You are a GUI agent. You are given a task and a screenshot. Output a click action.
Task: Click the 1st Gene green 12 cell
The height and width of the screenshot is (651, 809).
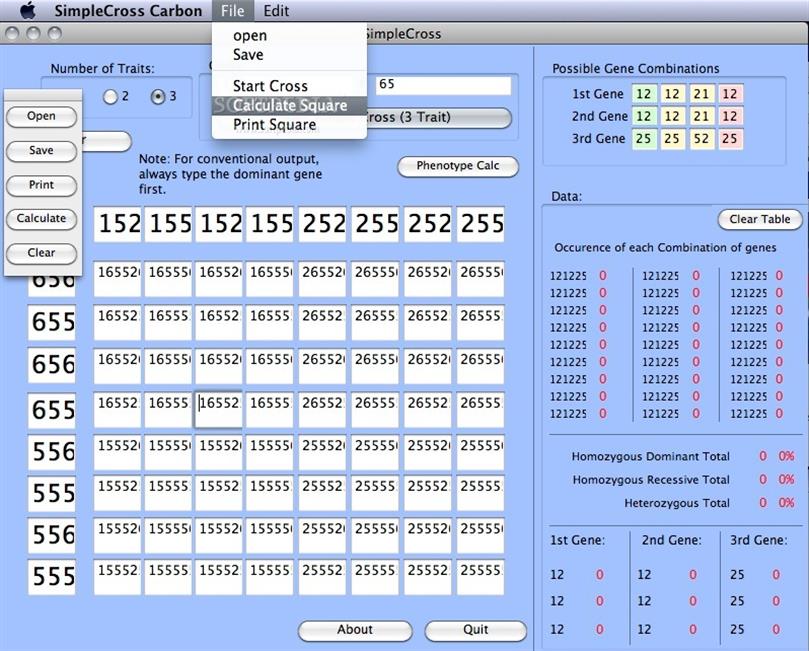[x=644, y=94]
